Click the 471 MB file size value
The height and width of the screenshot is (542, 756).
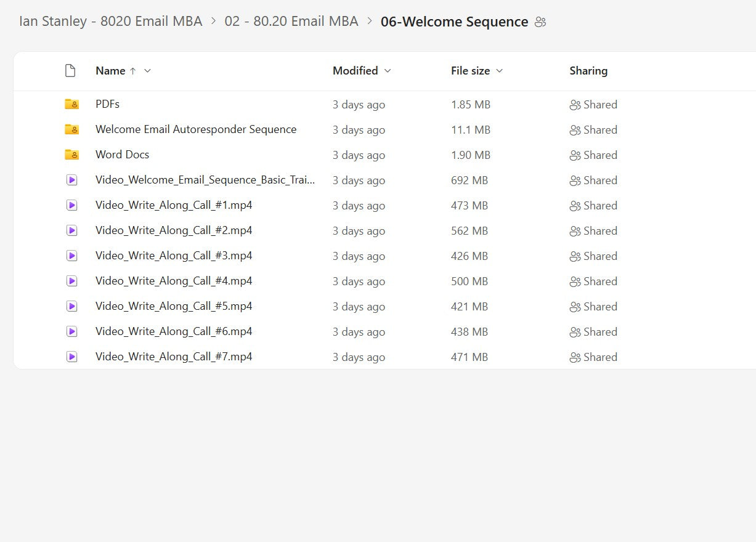[469, 357]
